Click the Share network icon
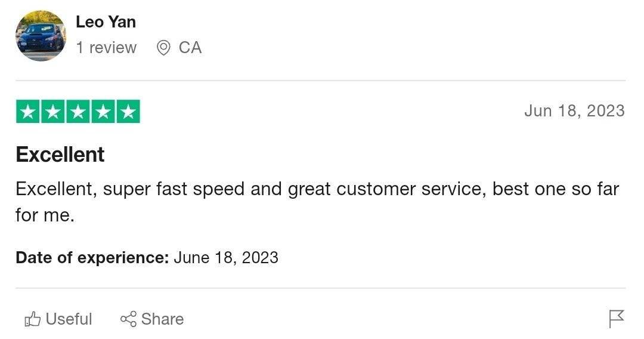 coord(128,319)
